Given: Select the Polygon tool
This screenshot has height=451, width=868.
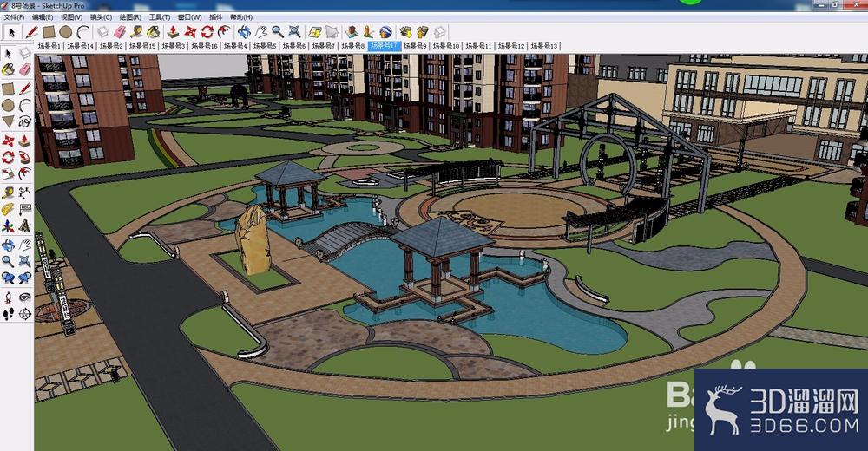Looking at the screenshot, I should click(x=8, y=121).
